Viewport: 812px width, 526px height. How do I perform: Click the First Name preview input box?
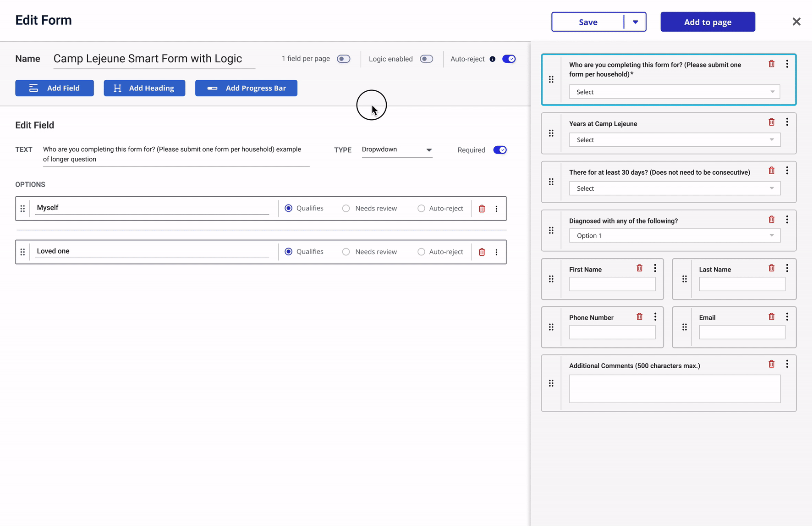[612, 284]
